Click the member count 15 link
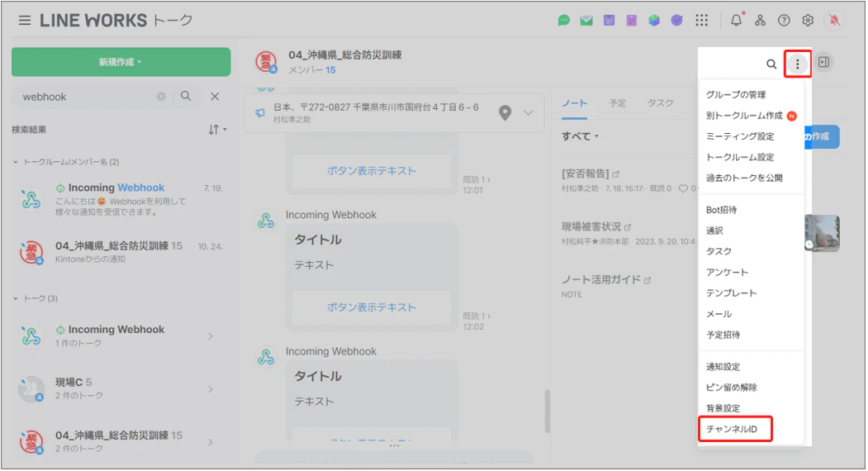Screen dimensions: 868x471 [x=330, y=69]
